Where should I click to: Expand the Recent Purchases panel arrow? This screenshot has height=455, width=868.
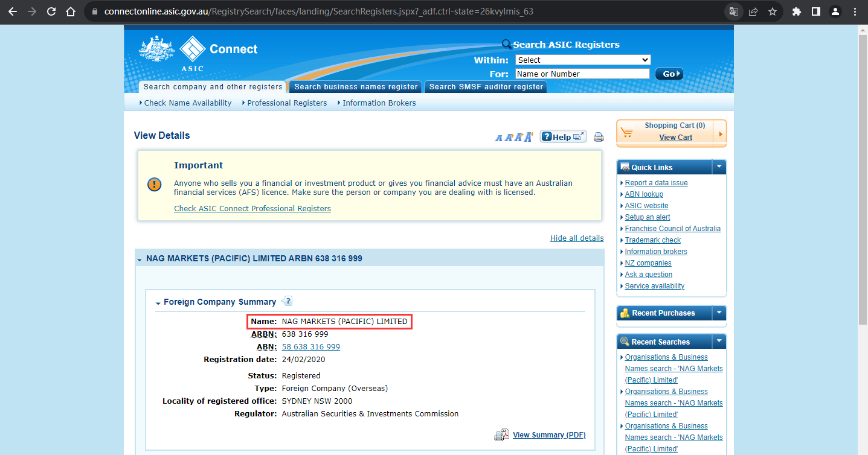pos(719,313)
